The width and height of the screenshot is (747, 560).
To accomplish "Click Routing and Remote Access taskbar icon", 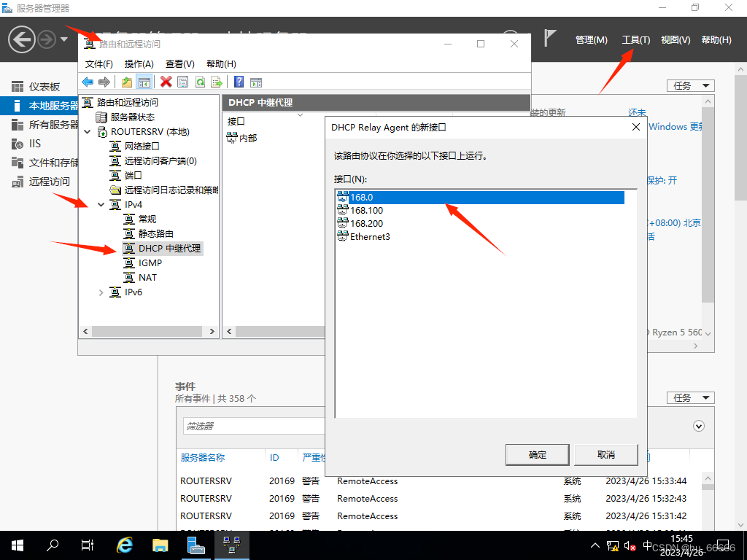I will click(x=231, y=545).
